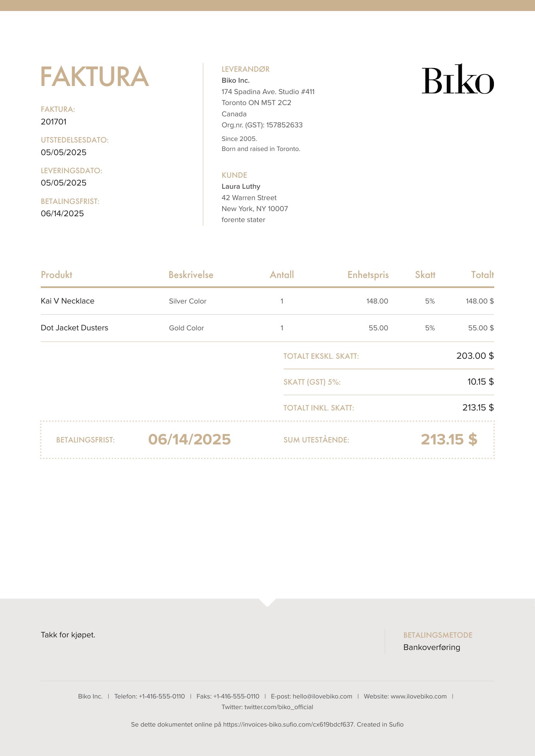Click Toronto ON M5T 2C2
This screenshot has width=535, height=756.
256,103
